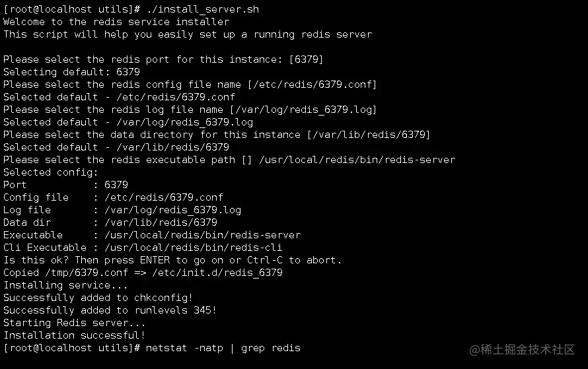Image resolution: width=588 pixels, height=369 pixels.
Task: Click the 'Successfully added to chkconfig!' line
Action: click(x=98, y=298)
